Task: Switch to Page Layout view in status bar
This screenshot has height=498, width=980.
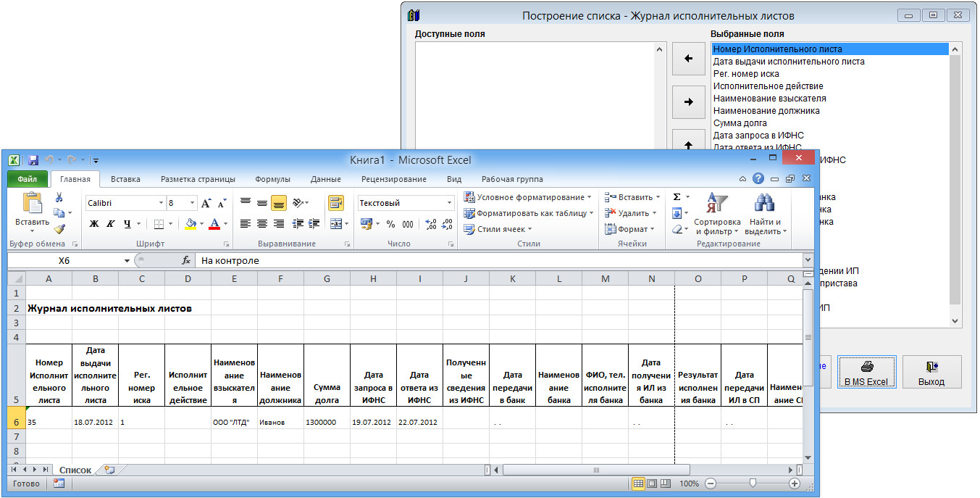Action: click(652, 484)
